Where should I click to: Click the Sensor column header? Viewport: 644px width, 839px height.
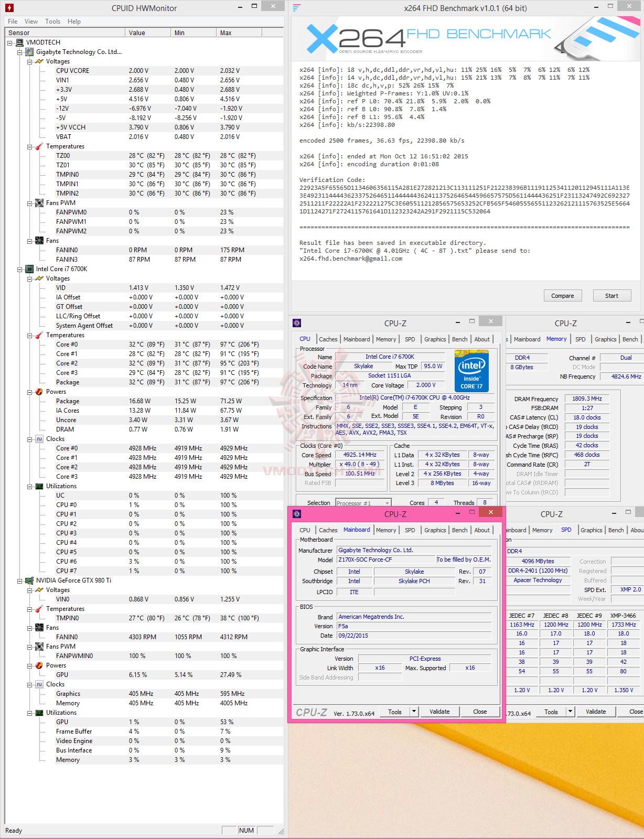(x=65, y=33)
